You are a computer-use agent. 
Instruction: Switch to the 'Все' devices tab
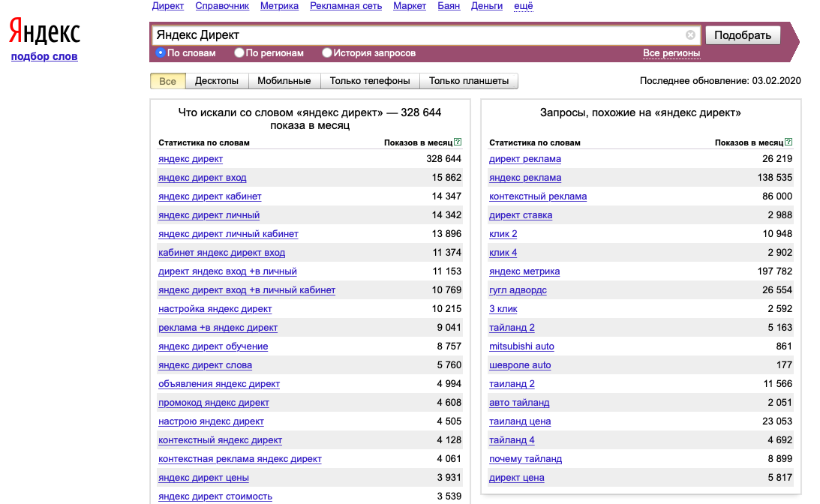[x=167, y=81]
